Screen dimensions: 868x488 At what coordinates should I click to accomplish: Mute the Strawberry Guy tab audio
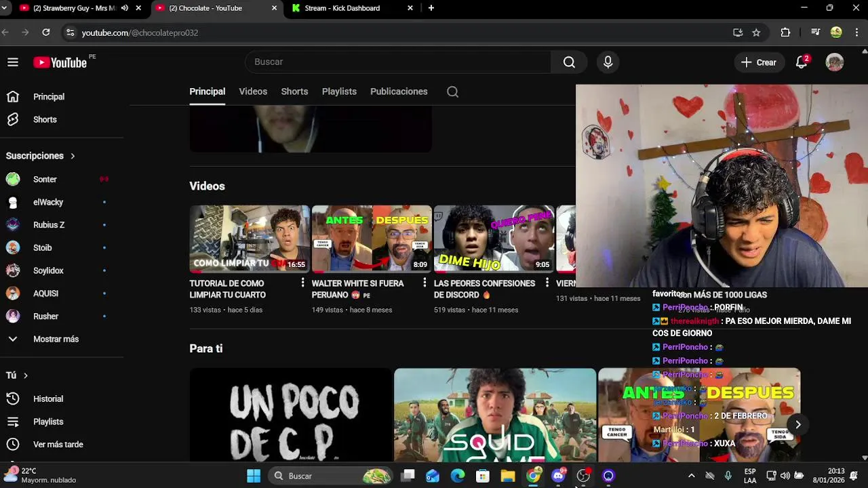[x=124, y=8]
